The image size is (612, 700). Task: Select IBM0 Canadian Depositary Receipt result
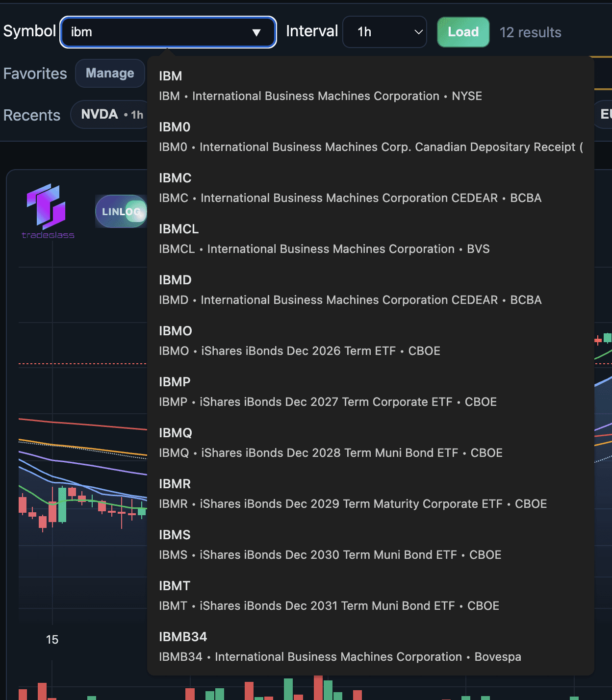point(371,137)
